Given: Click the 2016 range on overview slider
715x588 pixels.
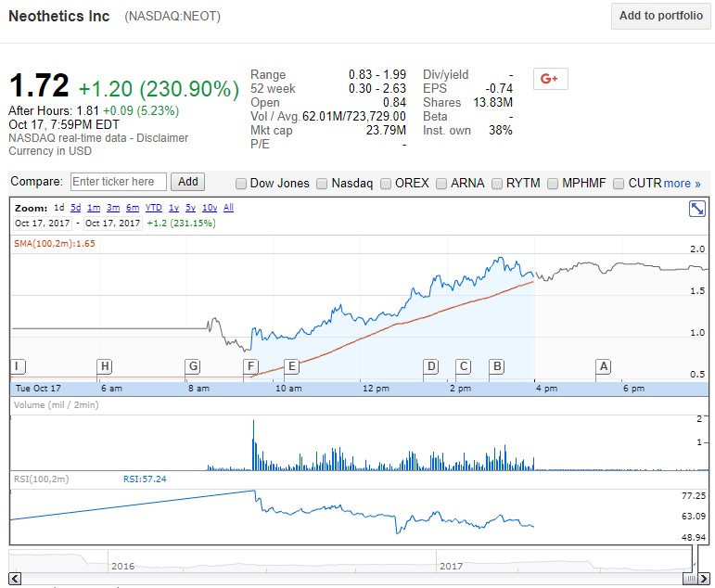Looking at the screenshot, I should pos(122,565).
